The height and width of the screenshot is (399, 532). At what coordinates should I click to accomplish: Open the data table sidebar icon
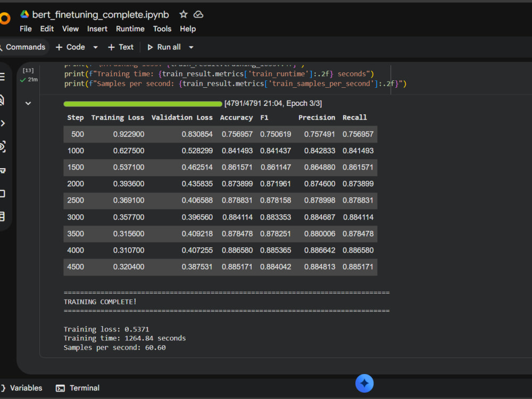click(x=2, y=217)
